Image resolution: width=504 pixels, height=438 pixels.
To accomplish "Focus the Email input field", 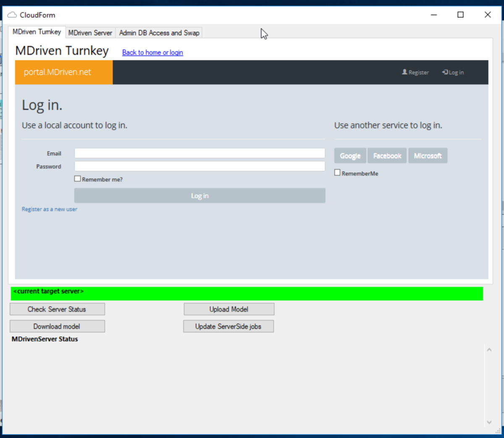I will click(199, 153).
